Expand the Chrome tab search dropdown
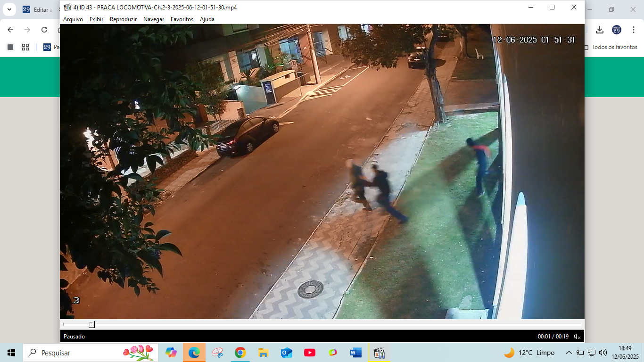The width and height of the screenshot is (644, 362). [9, 9]
